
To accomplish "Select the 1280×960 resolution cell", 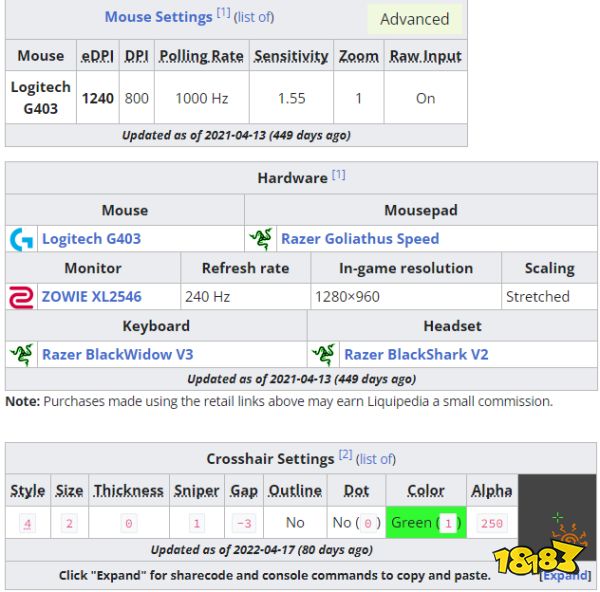I will (x=406, y=297).
